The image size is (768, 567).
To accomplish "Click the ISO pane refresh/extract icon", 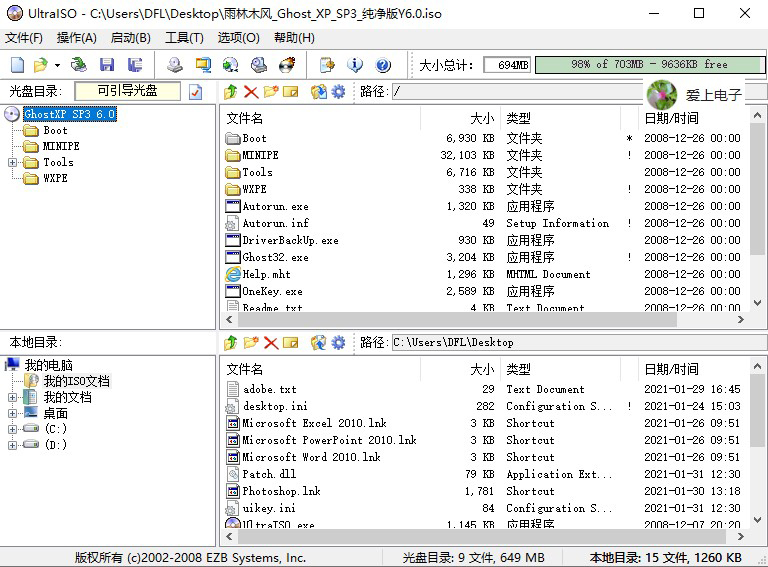I will pos(318,92).
